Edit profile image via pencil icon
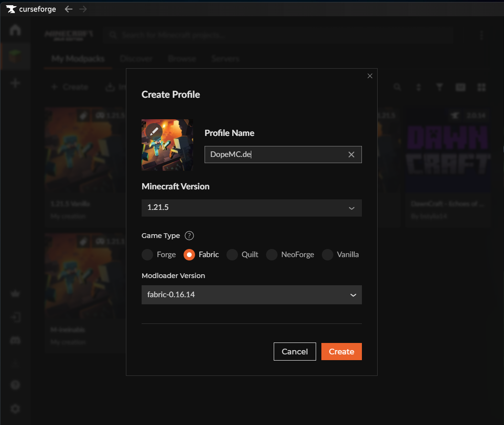 pos(154,131)
